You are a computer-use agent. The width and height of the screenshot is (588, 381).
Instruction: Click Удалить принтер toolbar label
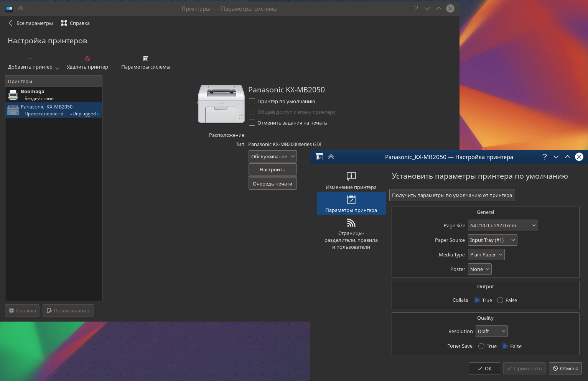pyautogui.click(x=87, y=67)
